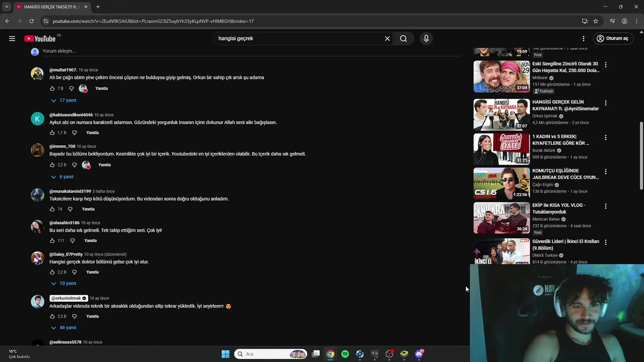Open options for 'GELİN KAYNANA' video

pyautogui.click(x=606, y=103)
